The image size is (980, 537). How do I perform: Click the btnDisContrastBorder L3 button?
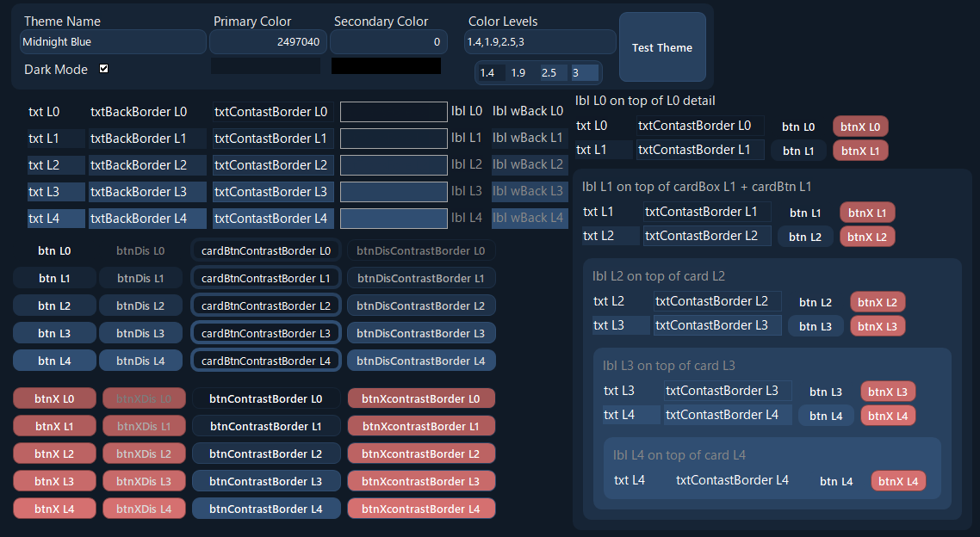click(421, 333)
